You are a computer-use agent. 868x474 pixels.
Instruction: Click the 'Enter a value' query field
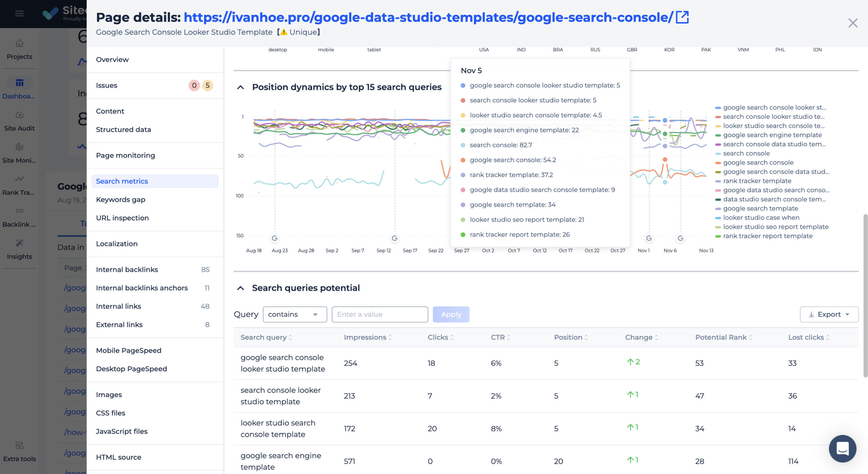pyautogui.click(x=379, y=314)
